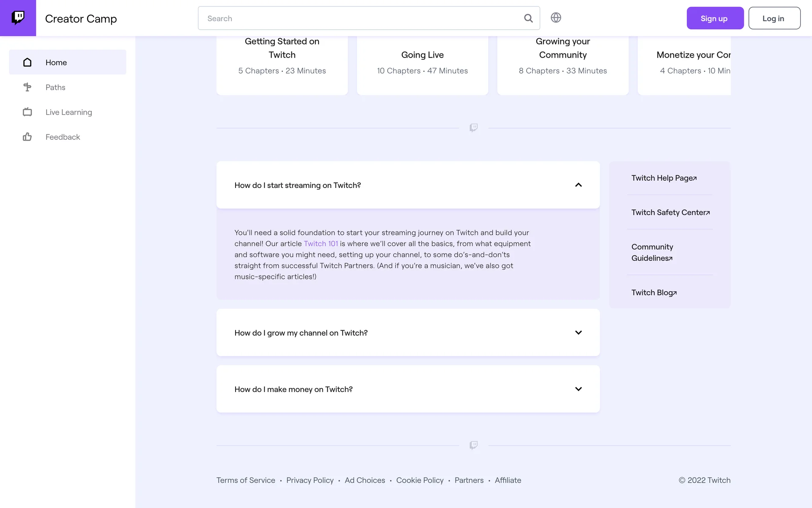Click the Paths signpost icon
The height and width of the screenshot is (508, 812).
tap(27, 87)
